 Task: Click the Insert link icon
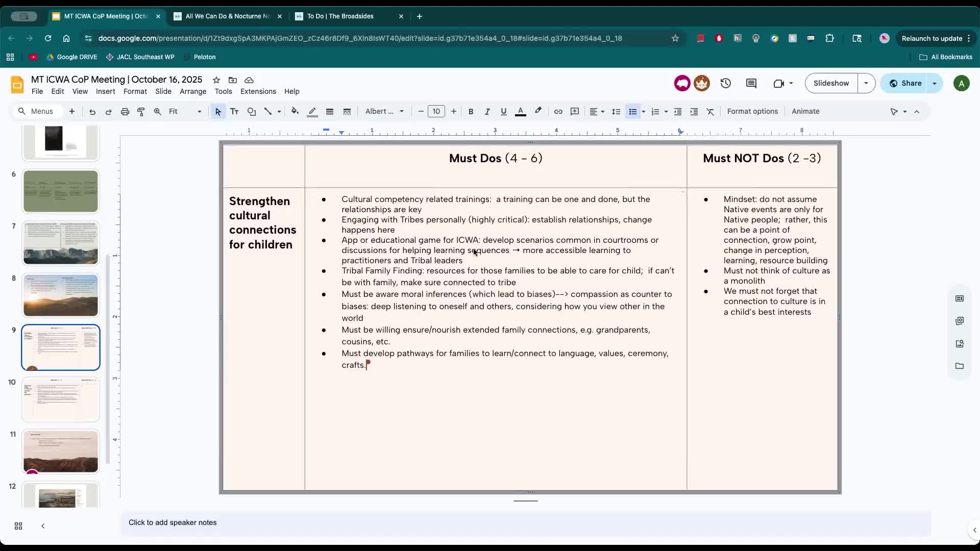(x=558, y=111)
